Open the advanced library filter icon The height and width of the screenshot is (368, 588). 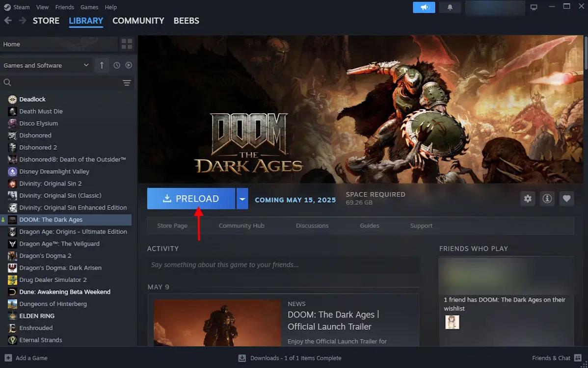tap(127, 82)
